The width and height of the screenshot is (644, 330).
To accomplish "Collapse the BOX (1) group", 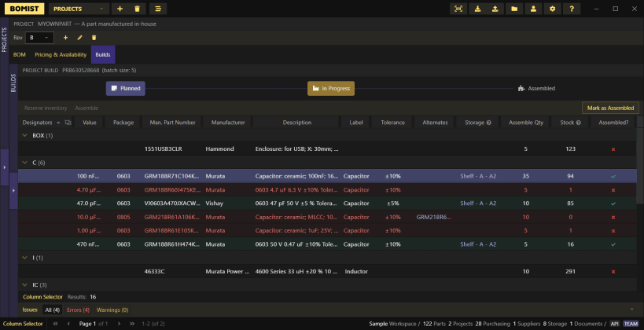I will (24, 135).
